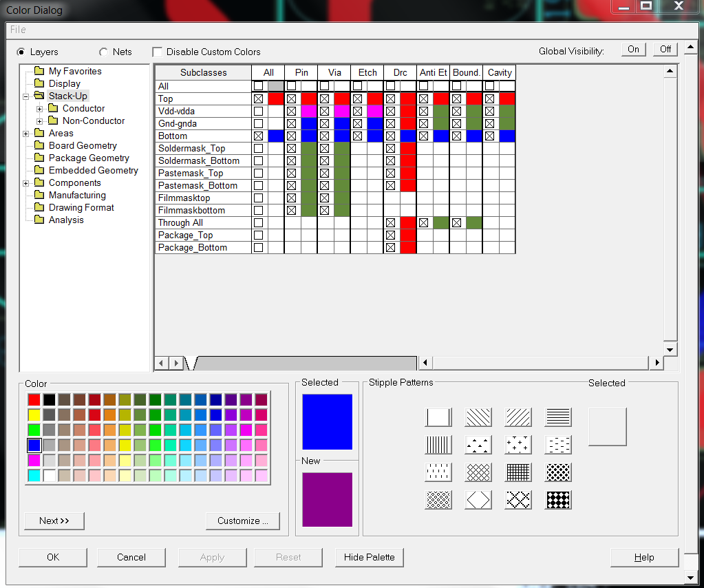Click the Board Geometry folder icon
The height and width of the screenshot is (588, 704).
(39, 146)
